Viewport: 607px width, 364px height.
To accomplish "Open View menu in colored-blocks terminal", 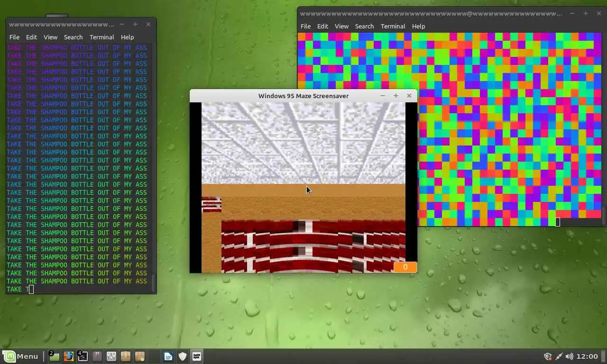I will pyautogui.click(x=341, y=26).
